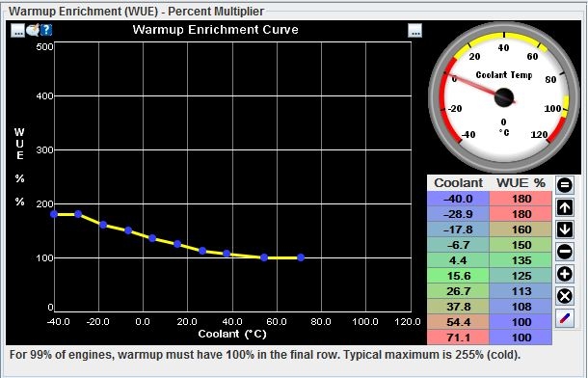Viewport: 588px width, 378px height.
Task: Select Coolant cell -28.9
Action: click(x=458, y=214)
